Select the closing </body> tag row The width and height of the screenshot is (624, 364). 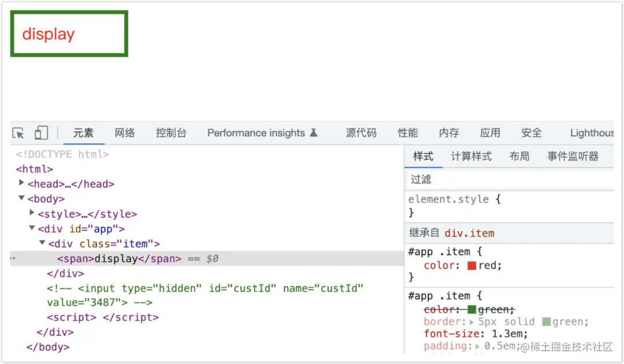pyautogui.click(x=48, y=347)
